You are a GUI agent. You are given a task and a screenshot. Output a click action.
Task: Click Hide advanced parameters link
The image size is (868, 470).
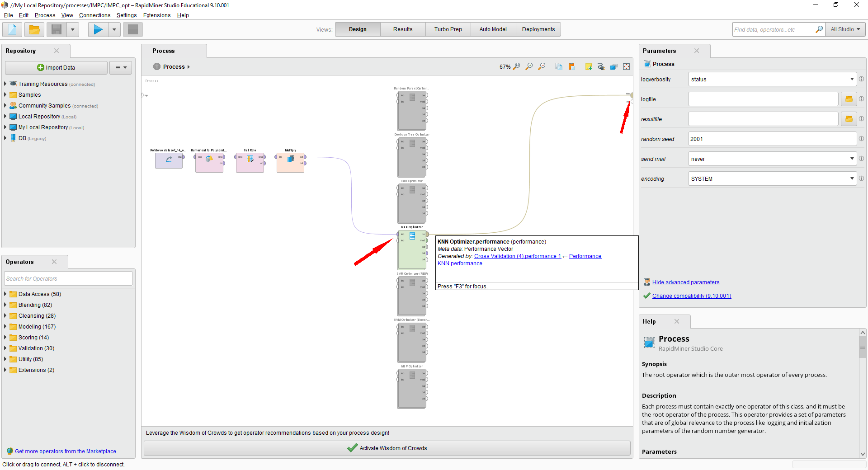pos(686,282)
